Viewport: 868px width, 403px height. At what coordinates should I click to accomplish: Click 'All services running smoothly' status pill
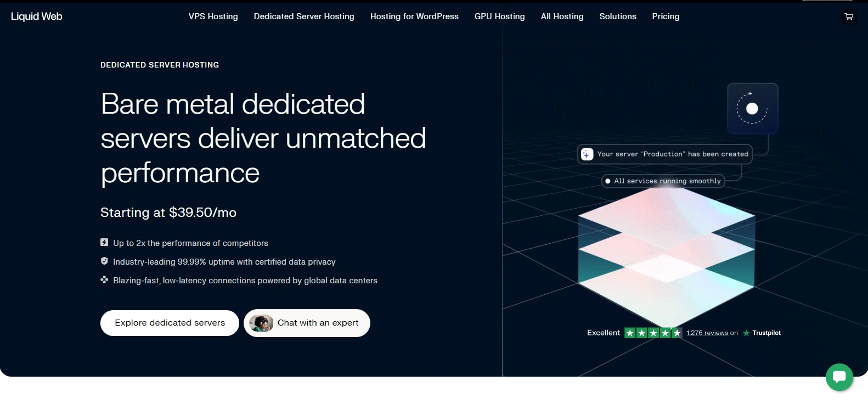coord(663,181)
